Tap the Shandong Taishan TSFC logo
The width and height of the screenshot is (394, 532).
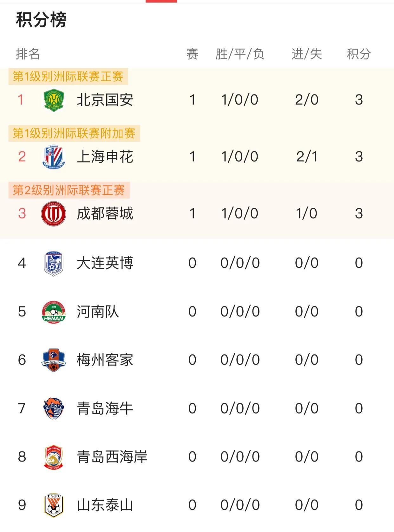pyautogui.click(x=54, y=505)
